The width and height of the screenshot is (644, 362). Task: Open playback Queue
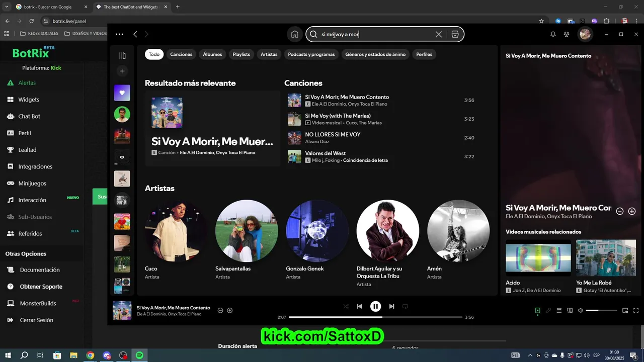pos(559,311)
